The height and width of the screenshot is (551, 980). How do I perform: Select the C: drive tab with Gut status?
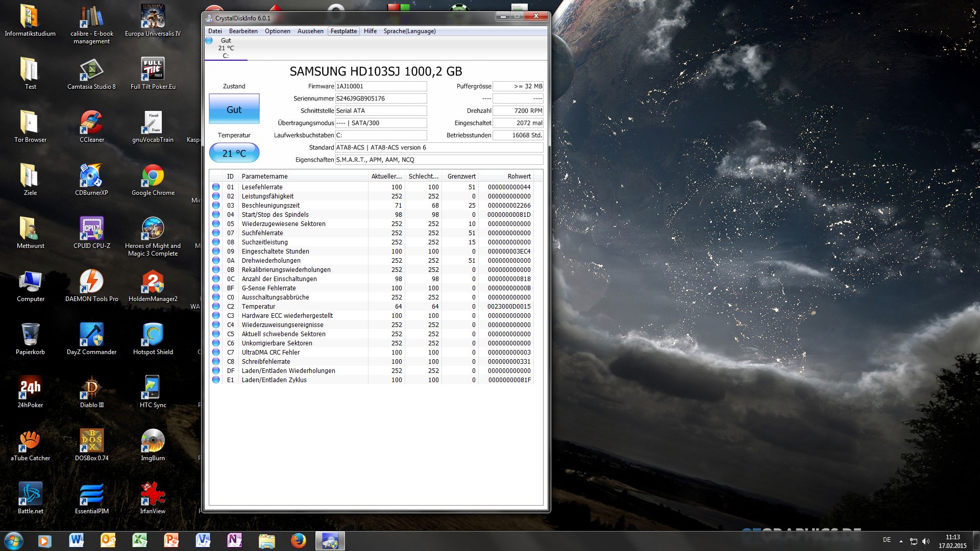[x=226, y=48]
